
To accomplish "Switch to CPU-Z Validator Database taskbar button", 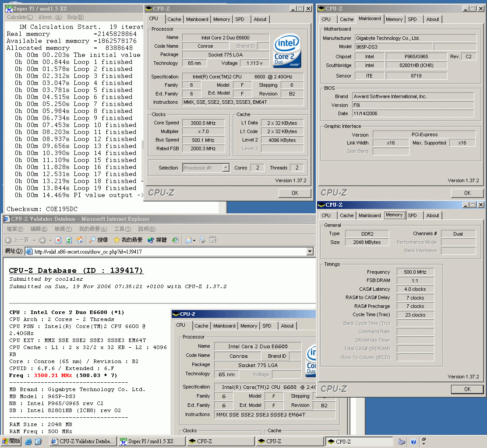I will pos(82,441).
